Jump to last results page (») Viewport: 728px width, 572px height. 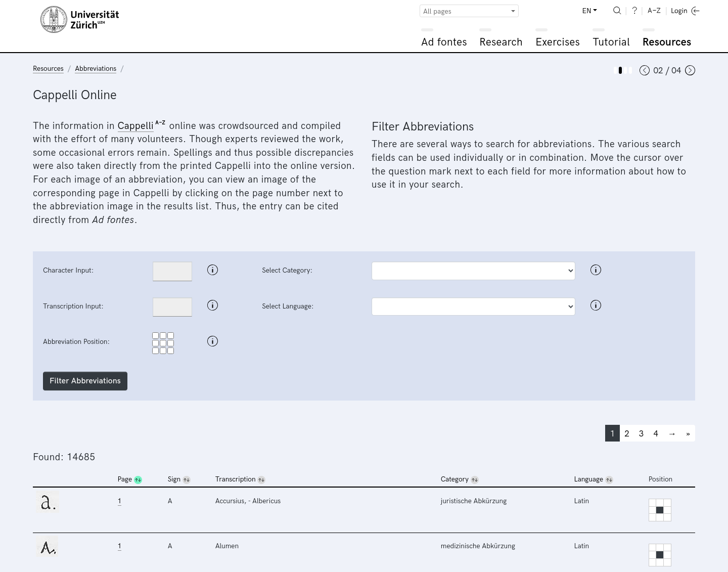point(688,433)
